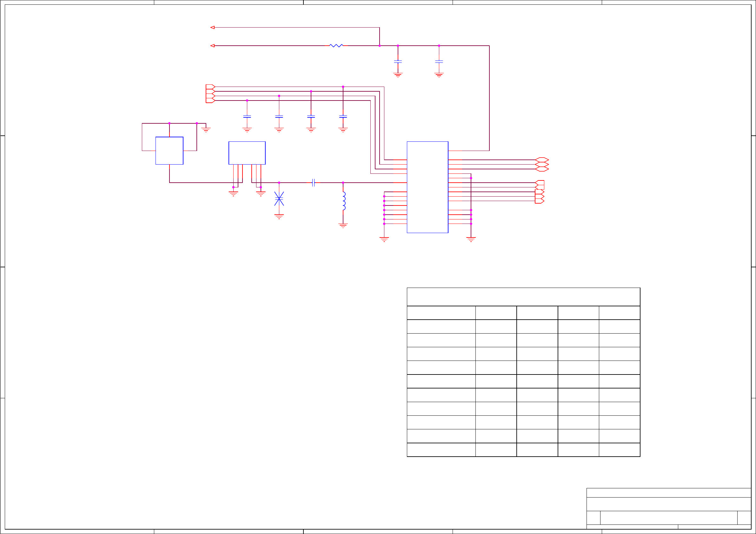Click the second red arrow port near resistor
Screen dimensions: 756x534
(212, 46)
